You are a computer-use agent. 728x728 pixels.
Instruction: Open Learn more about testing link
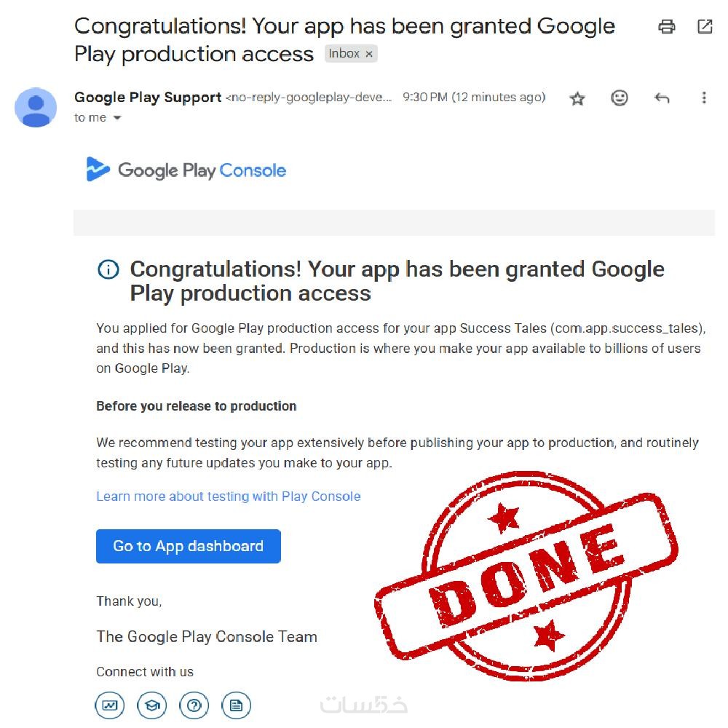[x=229, y=496]
